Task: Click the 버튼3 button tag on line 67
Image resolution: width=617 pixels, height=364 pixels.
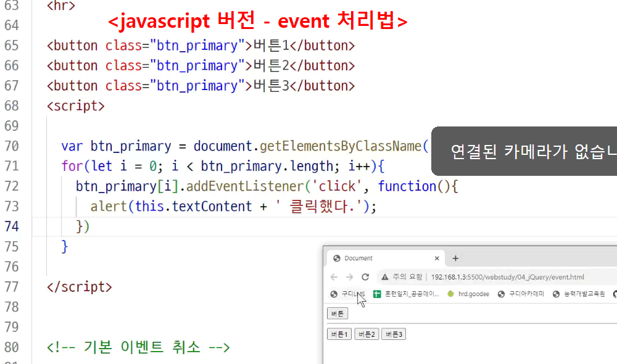Action: coord(201,85)
